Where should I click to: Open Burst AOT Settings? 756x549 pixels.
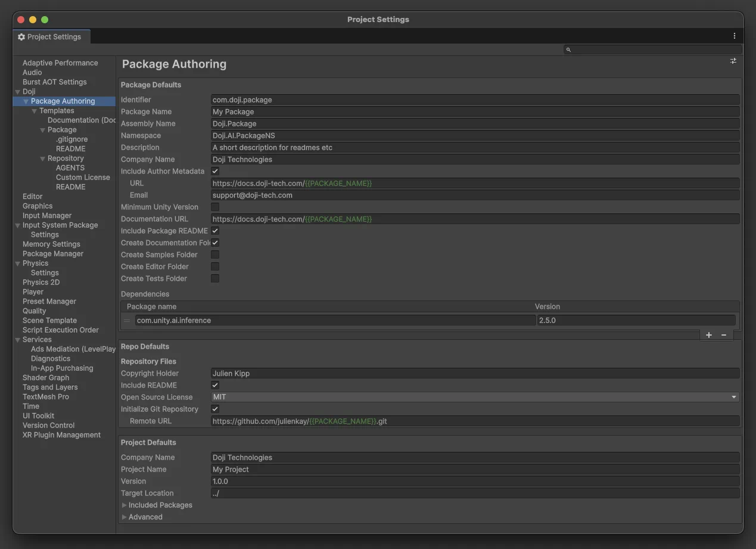click(55, 82)
